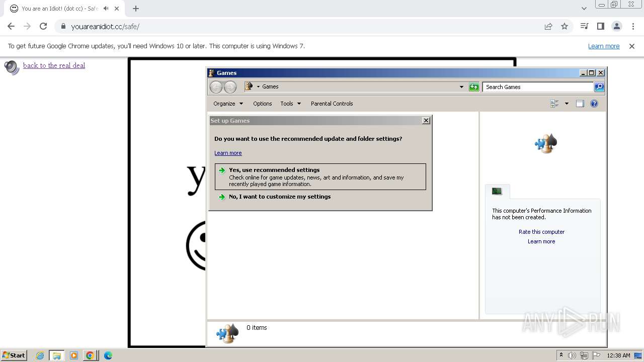Reload the youareanidiot.cc page
This screenshot has width=644, height=362.
43,26
